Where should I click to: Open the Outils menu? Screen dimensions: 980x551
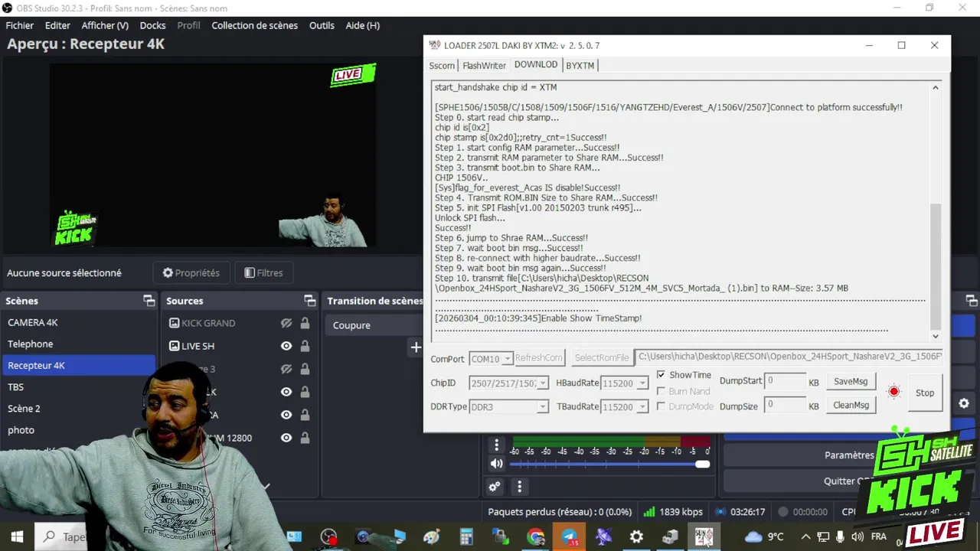tap(322, 25)
